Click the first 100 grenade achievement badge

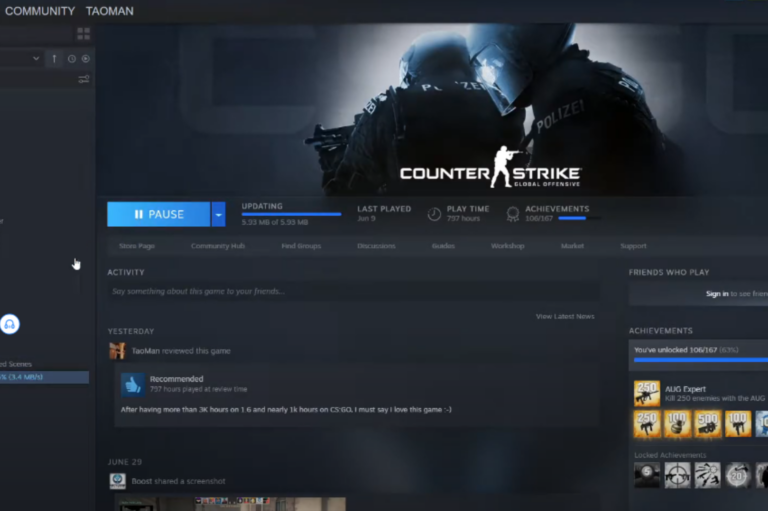pyautogui.click(x=677, y=424)
